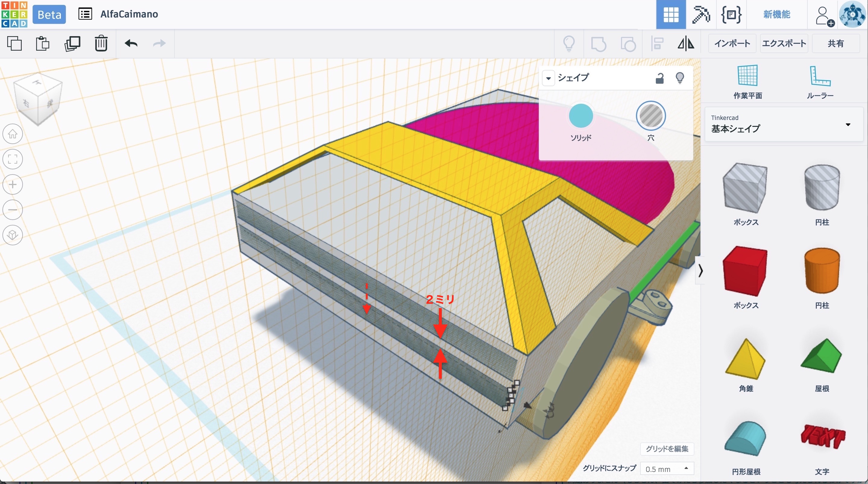The height and width of the screenshot is (484, 868).
Task: Click the duplicate icon in toolbar
Action: pyautogui.click(x=72, y=43)
